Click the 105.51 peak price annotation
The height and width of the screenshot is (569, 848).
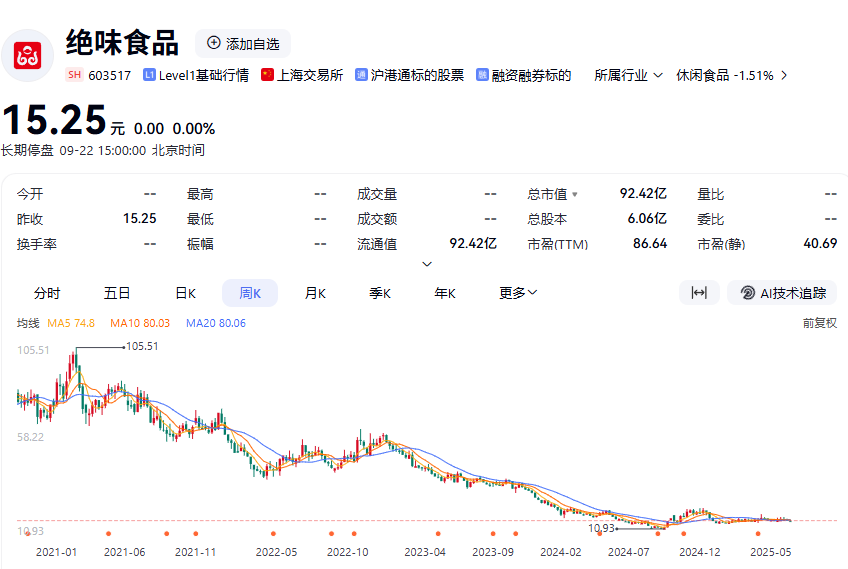click(142, 346)
